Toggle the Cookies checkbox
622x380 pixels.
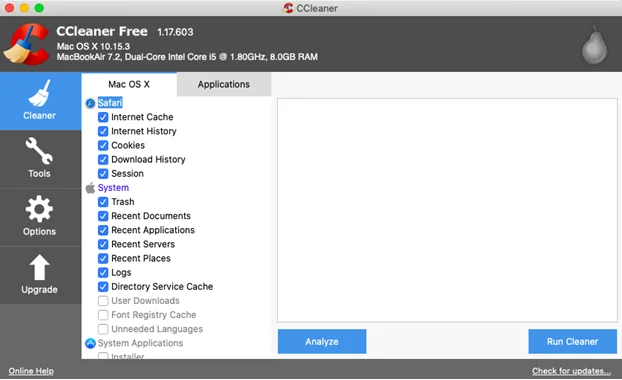point(103,146)
